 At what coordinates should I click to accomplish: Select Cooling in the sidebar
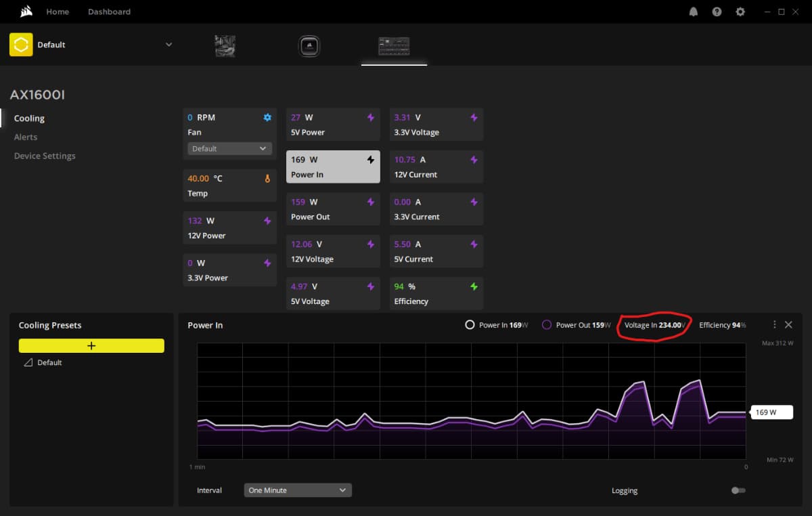pos(29,118)
